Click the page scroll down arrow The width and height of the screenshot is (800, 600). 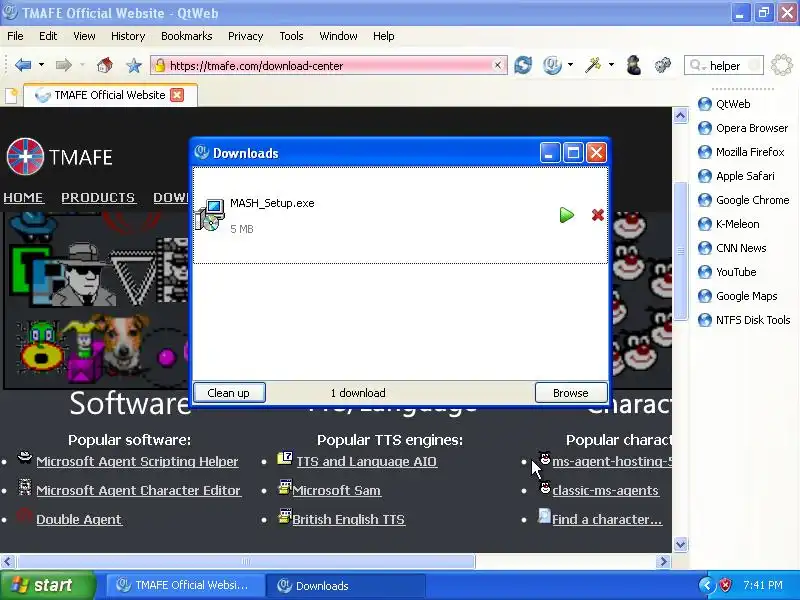coord(680,544)
